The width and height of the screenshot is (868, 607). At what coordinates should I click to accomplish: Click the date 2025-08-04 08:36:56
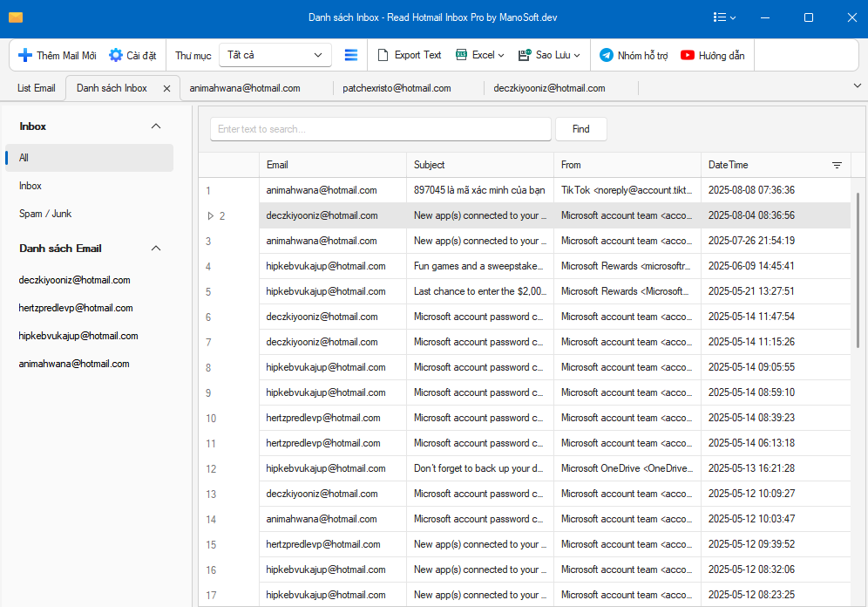[x=751, y=215]
